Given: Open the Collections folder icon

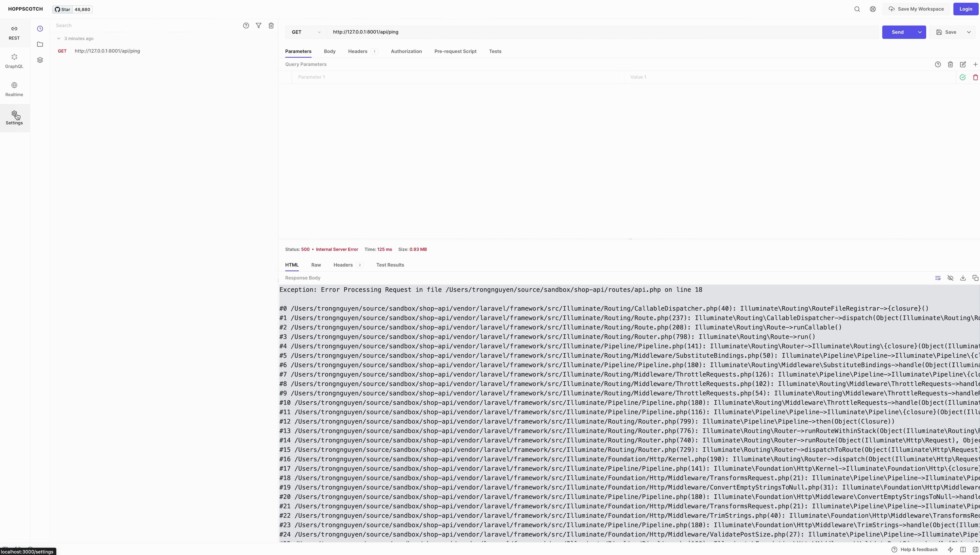Looking at the screenshot, I should [x=40, y=44].
